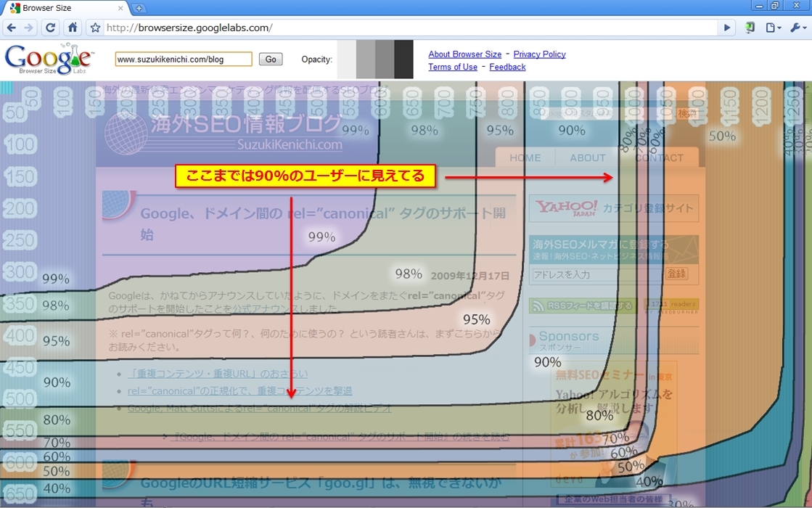812x508 pixels.
Task: Choose the lightest opacity swatch
Action: tap(346, 59)
